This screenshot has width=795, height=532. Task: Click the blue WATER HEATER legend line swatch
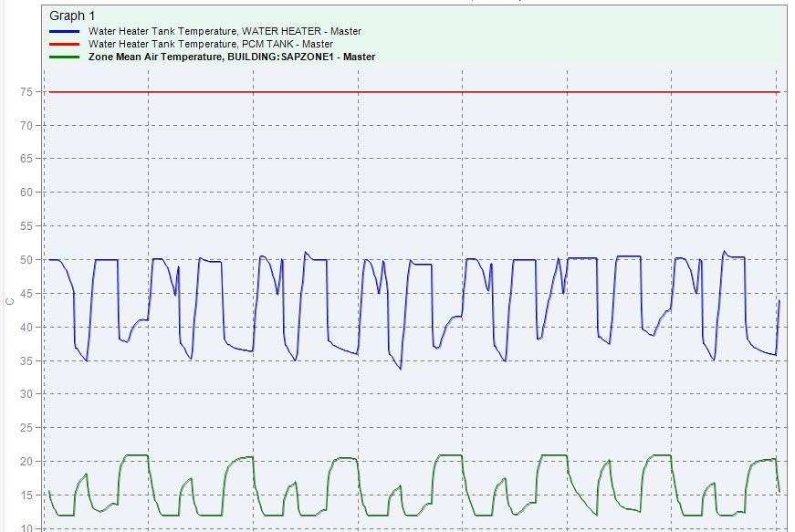65,31
